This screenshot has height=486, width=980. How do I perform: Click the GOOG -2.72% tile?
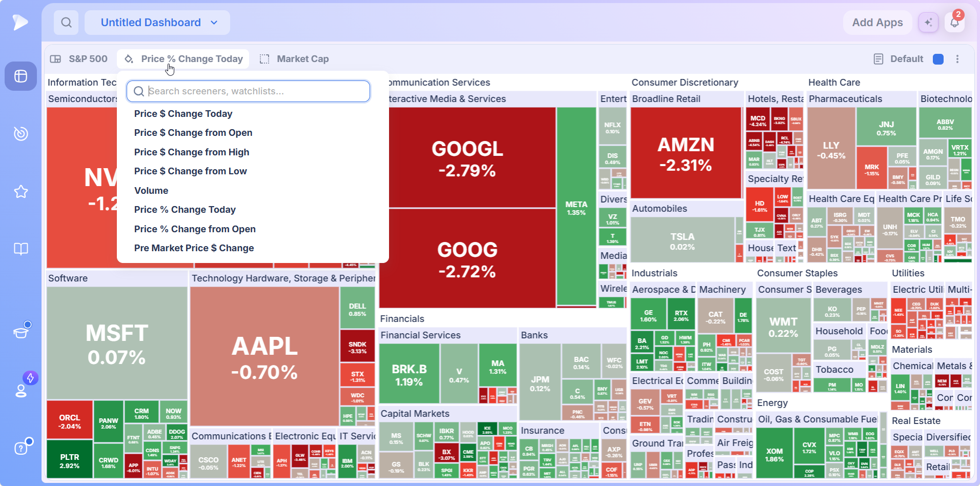(467, 258)
